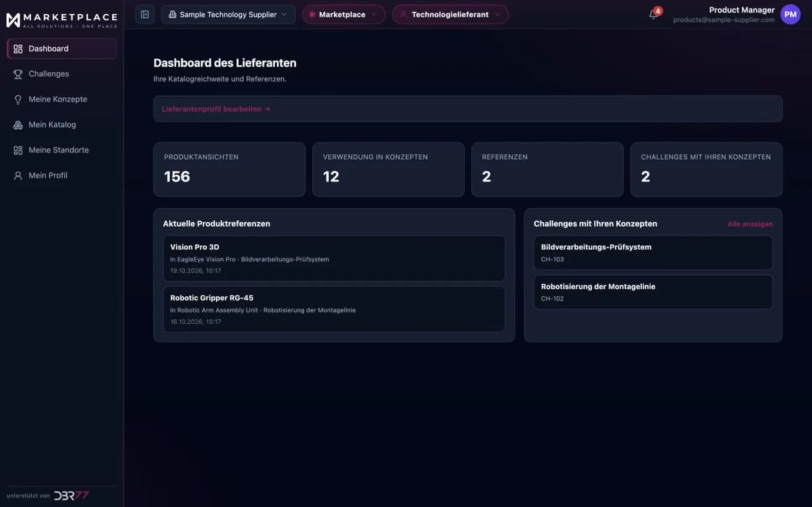Open the Robotisierung der Montagelinie challenge
Screen dimensions: 812x507
(653, 292)
